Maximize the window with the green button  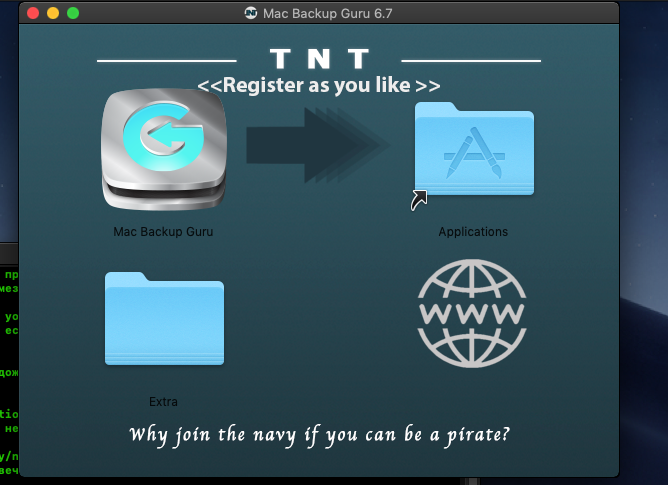pyautogui.click(x=73, y=13)
